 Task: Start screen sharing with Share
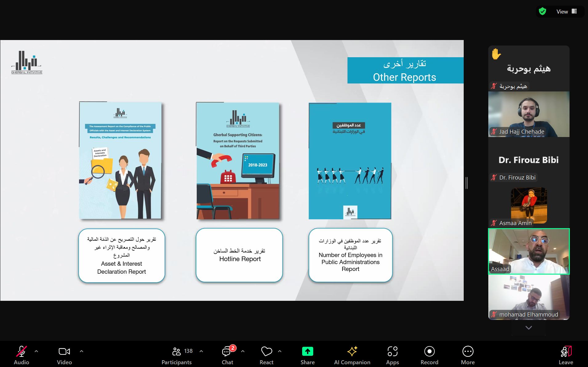coord(307,351)
